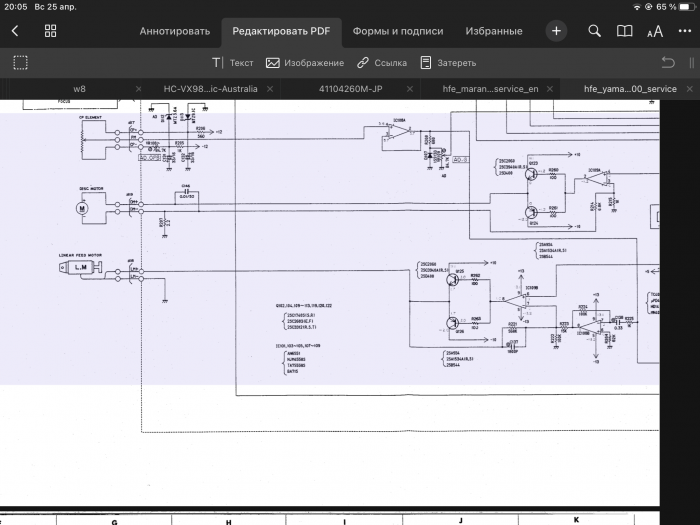
Task: Undo the last edit
Action: [668, 62]
